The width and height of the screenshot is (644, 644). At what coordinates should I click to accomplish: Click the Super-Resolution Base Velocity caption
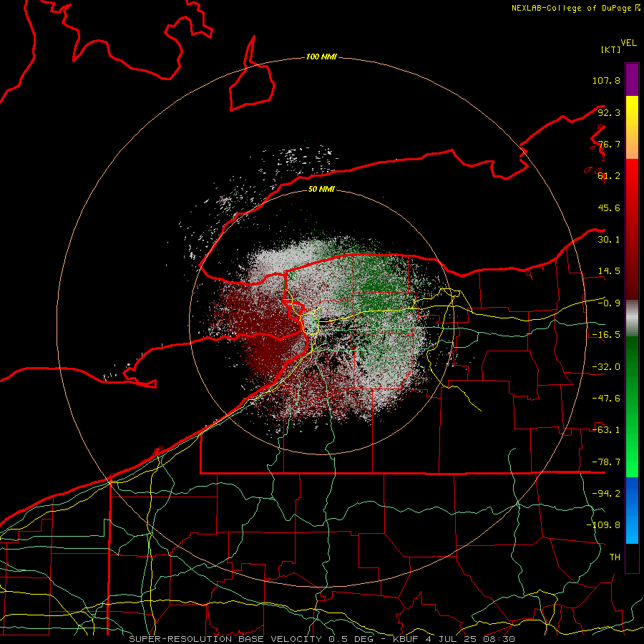point(321,639)
